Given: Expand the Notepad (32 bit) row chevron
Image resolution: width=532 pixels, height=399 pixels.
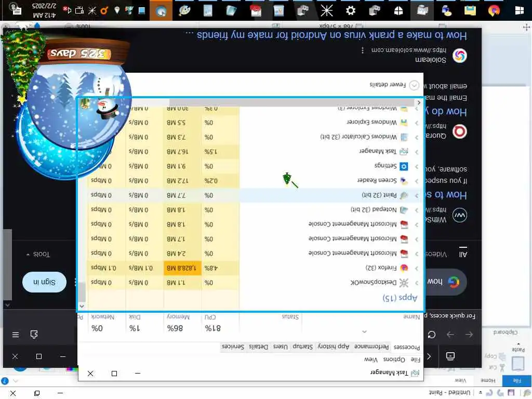Looking at the screenshot, I should click(417, 210).
